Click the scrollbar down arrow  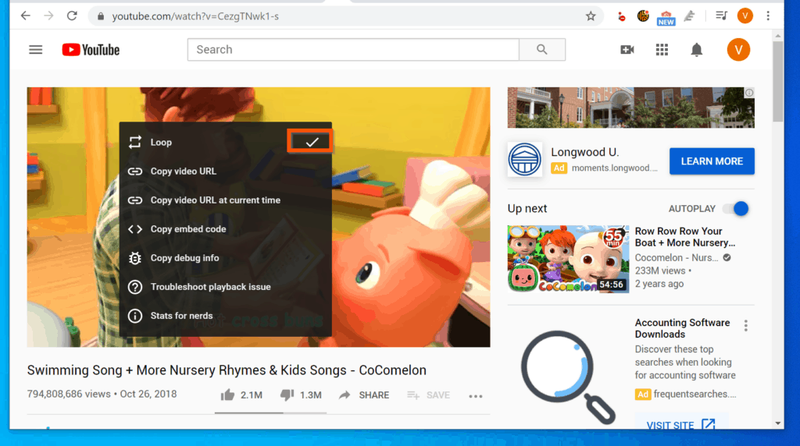[x=778, y=423]
